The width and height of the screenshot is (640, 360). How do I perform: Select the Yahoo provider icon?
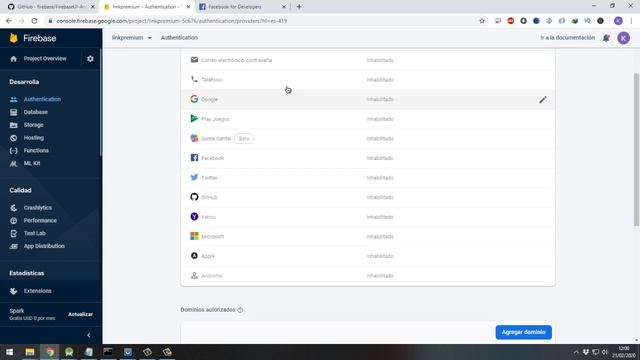pyautogui.click(x=194, y=216)
